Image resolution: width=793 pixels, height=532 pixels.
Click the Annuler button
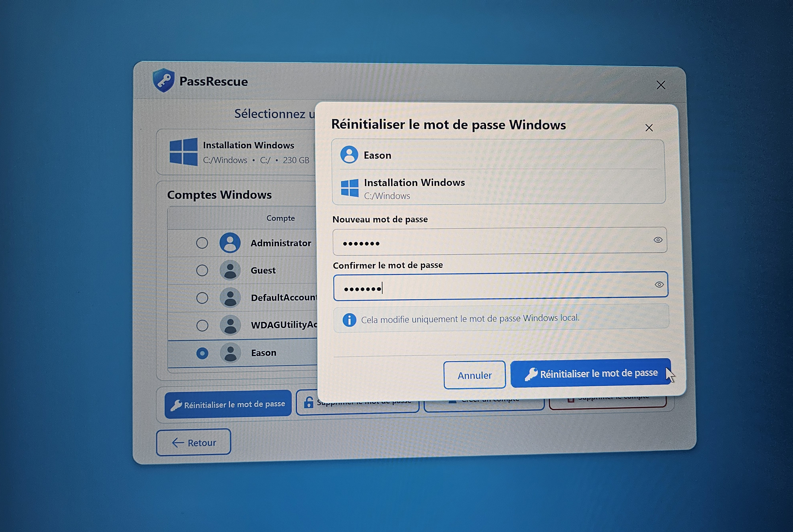pyautogui.click(x=475, y=375)
